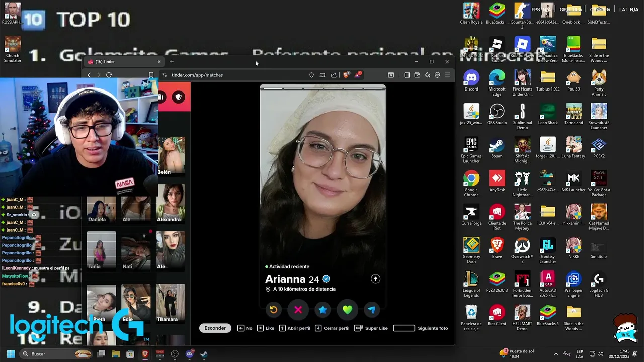Click the Siguiente foto shortcut hint
The width and height of the screenshot is (644, 362).
(421, 328)
